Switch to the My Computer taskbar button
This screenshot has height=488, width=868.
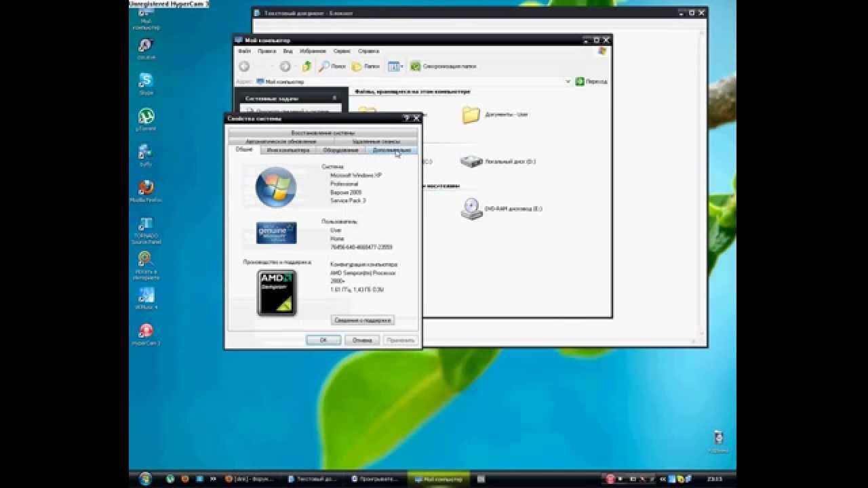pyautogui.click(x=439, y=479)
